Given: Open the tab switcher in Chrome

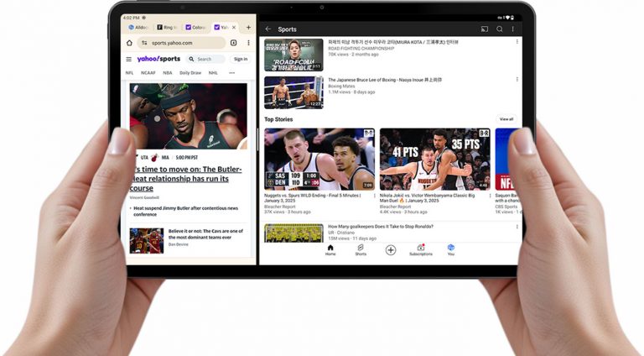Looking at the screenshot, I should click(x=234, y=43).
